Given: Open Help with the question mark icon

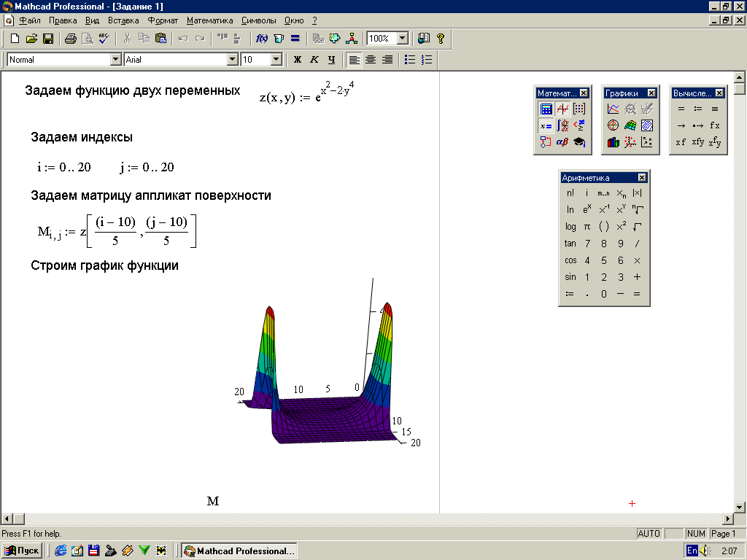Looking at the screenshot, I should tap(441, 39).
